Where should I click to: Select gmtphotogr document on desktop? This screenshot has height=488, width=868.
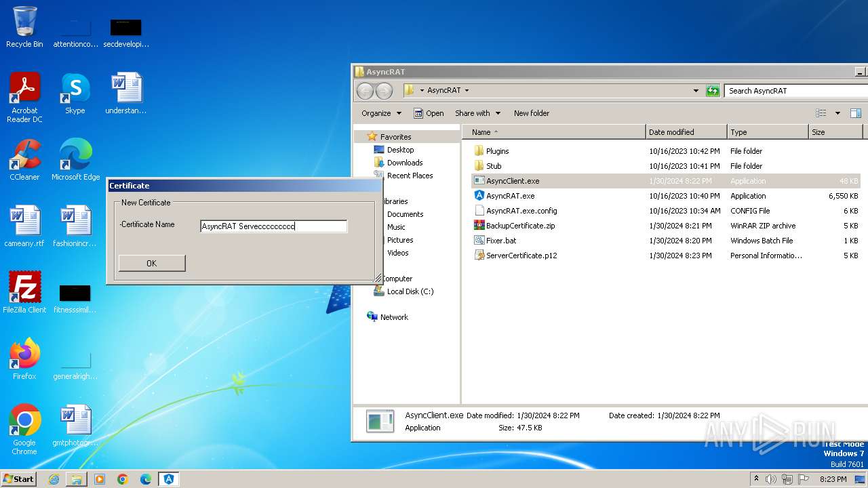[x=75, y=426]
